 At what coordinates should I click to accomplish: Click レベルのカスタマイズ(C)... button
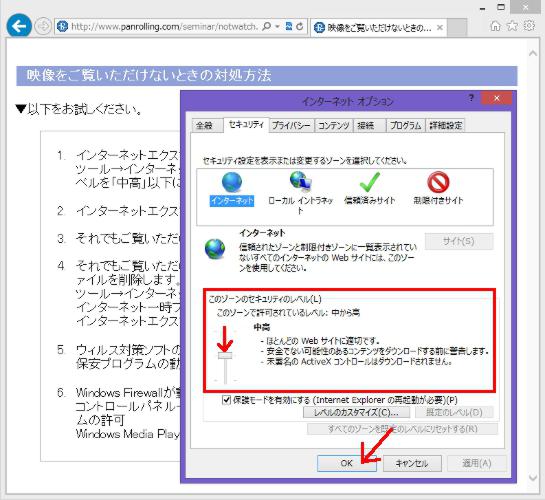tap(356, 412)
